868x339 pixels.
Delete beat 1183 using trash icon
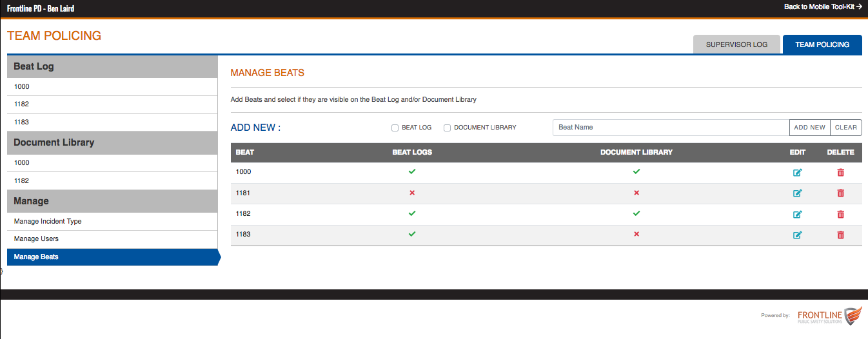(x=840, y=235)
